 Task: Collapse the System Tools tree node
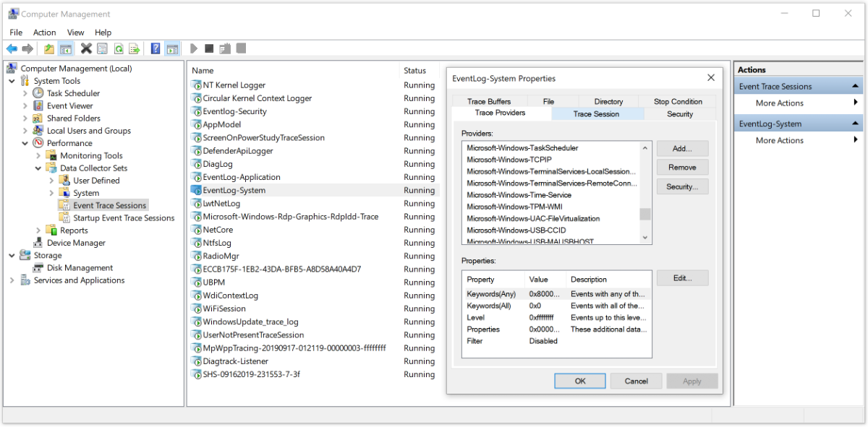[12, 81]
